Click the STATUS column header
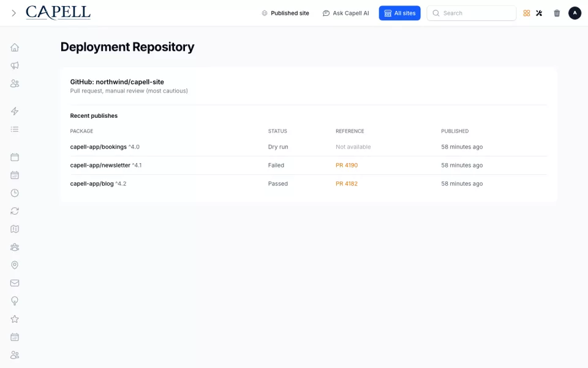This screenshot has width=588, height=368. (x=277, y=131)
